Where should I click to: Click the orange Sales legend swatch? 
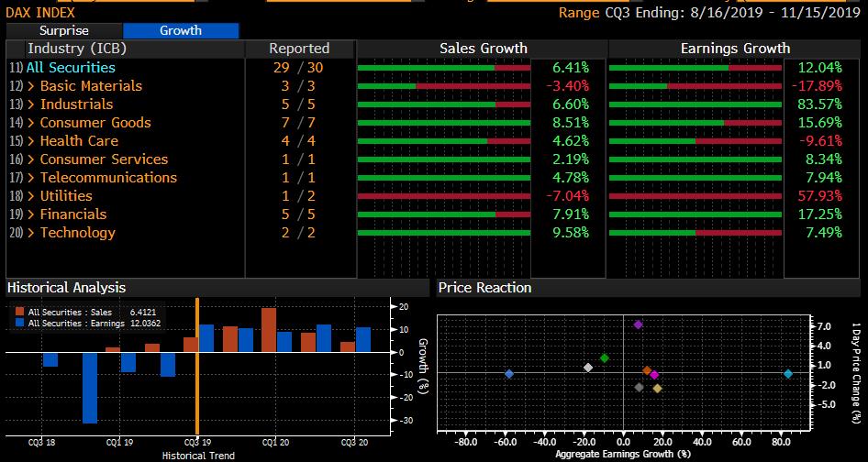[21, 313]
